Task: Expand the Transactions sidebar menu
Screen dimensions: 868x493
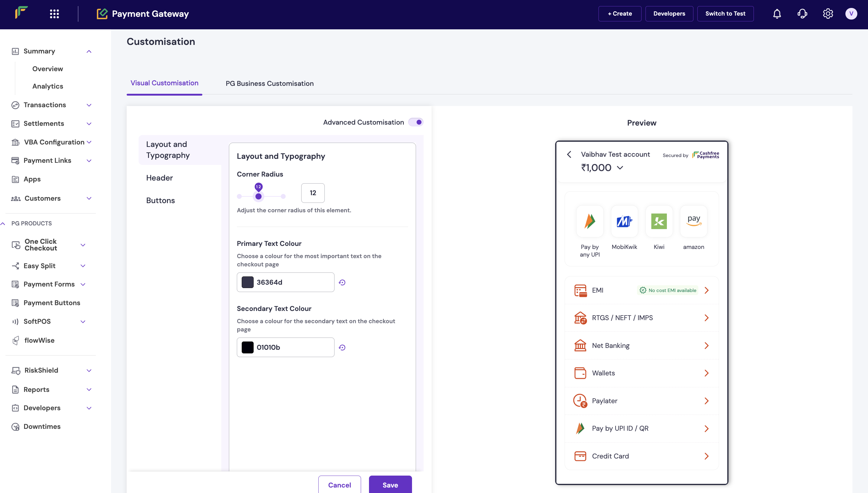Action: point(89,105)
